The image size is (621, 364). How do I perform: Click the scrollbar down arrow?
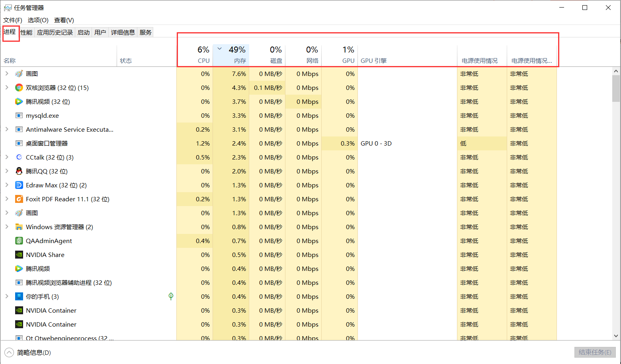pyautogui.click(x=616, y=336)
